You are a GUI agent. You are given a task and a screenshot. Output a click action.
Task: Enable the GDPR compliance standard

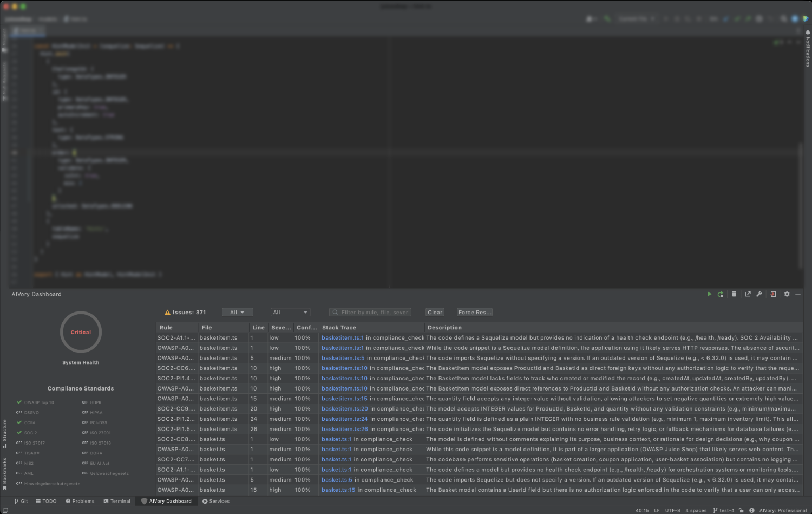click(92, 402)
